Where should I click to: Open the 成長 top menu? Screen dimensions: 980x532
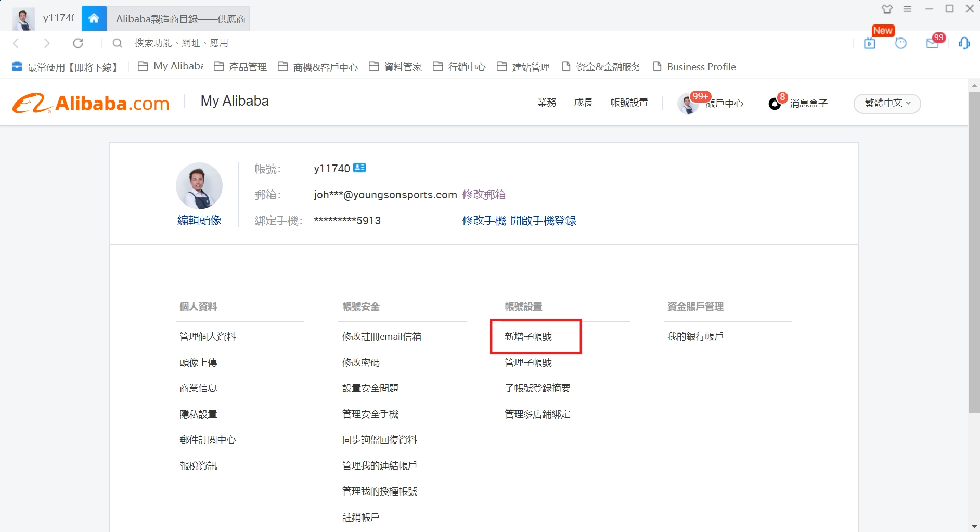click(583, 103)
